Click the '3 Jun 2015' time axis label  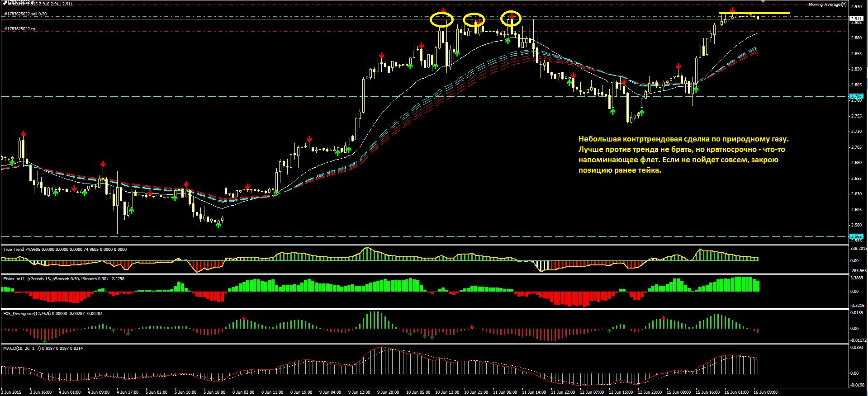click(12, 392)
